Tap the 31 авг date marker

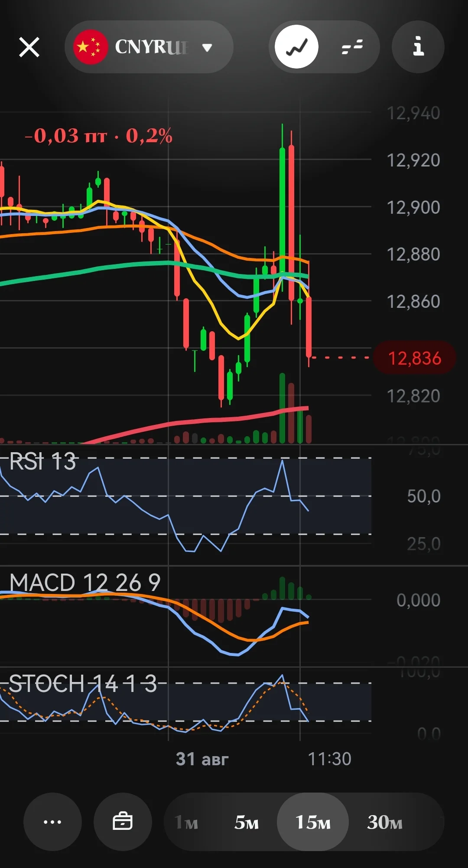tap(202, 759)
